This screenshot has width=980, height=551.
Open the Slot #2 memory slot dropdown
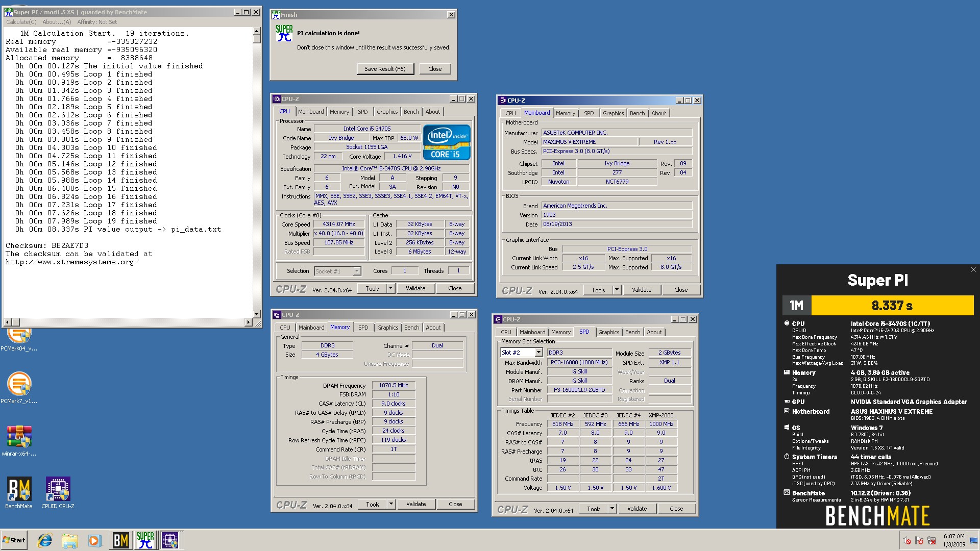(538, 353)
